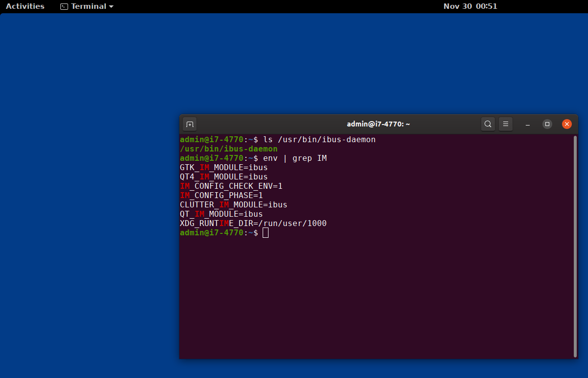
Task: Click the red close icon on the terminal
Action: pyautogui.click(x=567, y=124)
